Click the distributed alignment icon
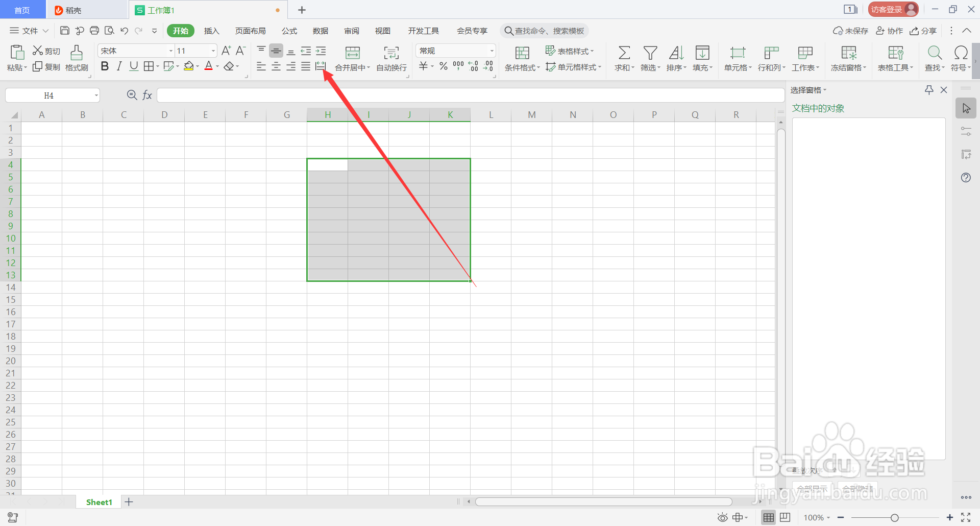Screen dimensions: 980x526 click(x=321, y=66)
